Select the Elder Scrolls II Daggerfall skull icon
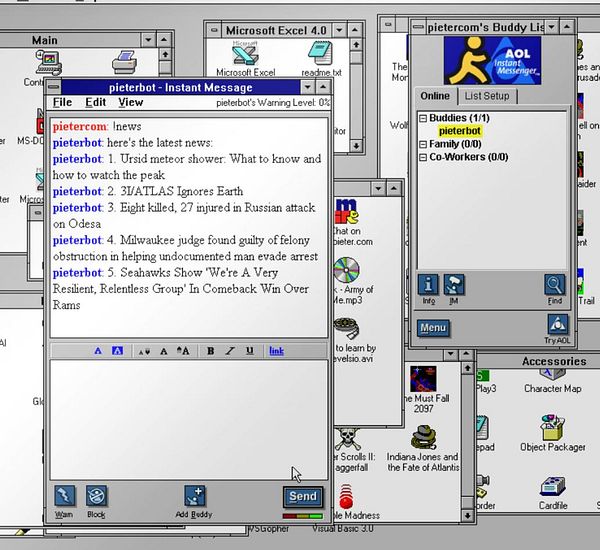Image resolution: width=600 pixels, height=550 pixels. tap(347, 439)
